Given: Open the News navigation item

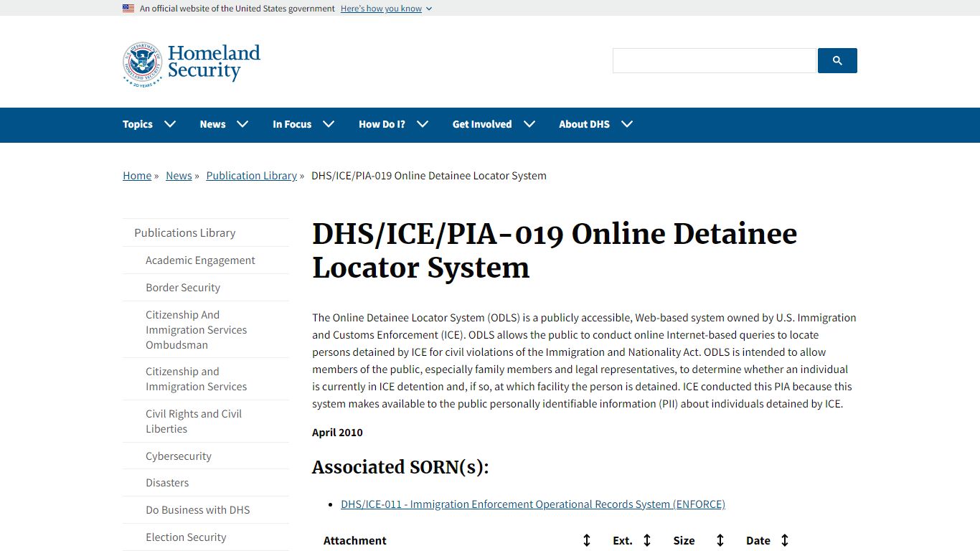Looking at the screenshot, I should [212, 124].
